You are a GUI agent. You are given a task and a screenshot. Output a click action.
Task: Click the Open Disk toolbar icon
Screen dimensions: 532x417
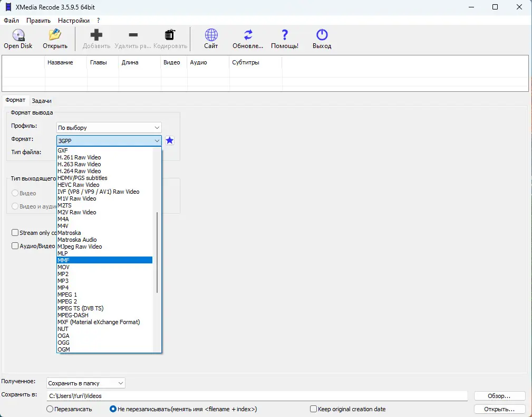click(x=18, y=35)
